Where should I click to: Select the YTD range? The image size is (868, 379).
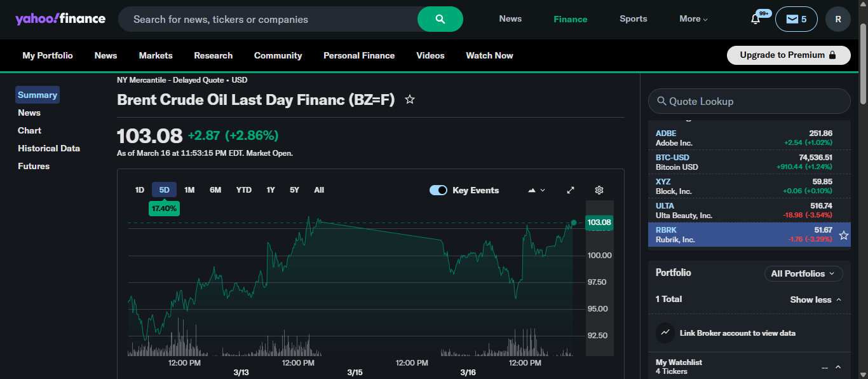[244, 190]
